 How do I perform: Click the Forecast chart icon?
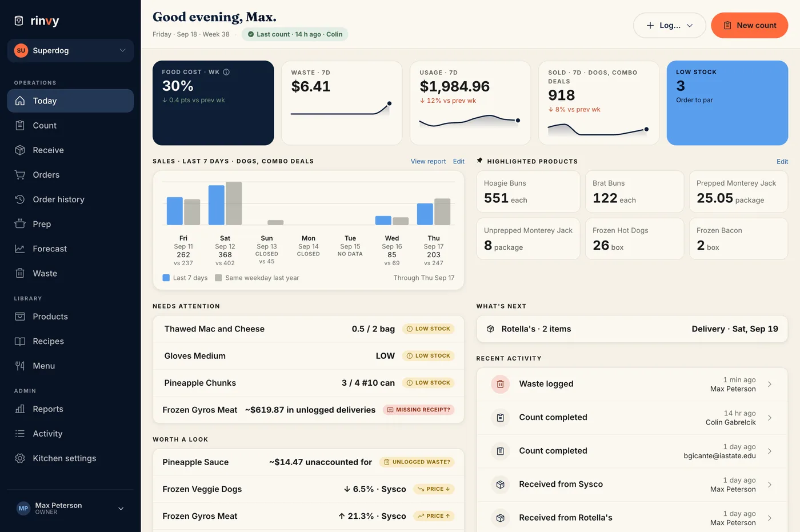pyautogui.click(x=20, y=249)
